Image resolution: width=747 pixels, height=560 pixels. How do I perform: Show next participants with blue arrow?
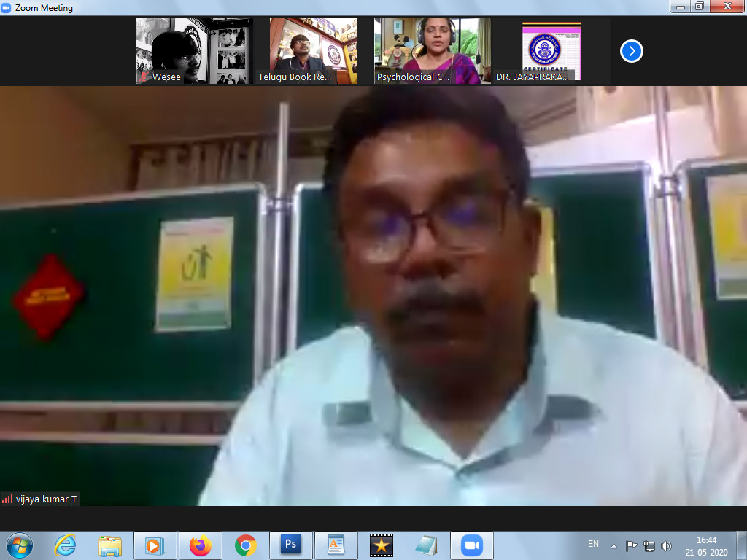(631, 51)
